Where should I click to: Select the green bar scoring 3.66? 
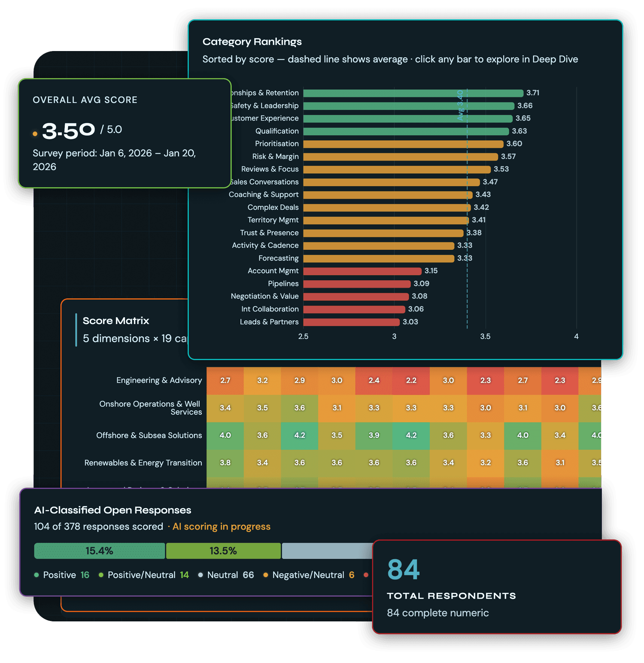[x=409, y=106]
